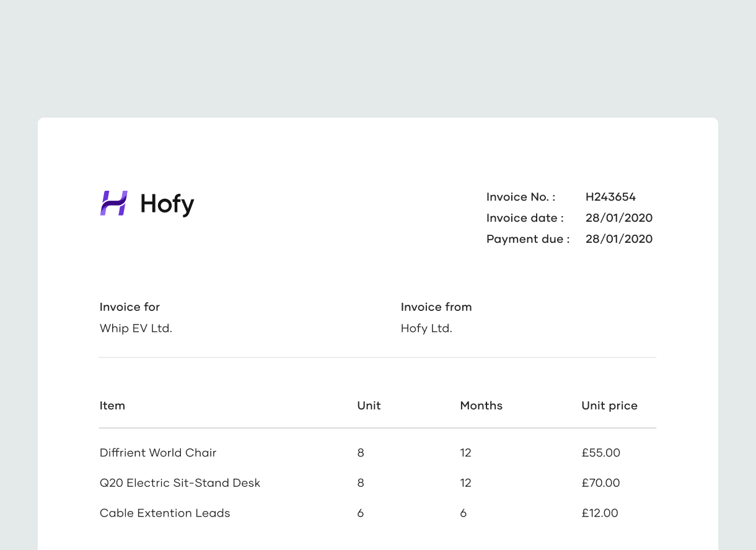Click the Item column header
This screenshot has height=550, width=756.
[112, 406]
